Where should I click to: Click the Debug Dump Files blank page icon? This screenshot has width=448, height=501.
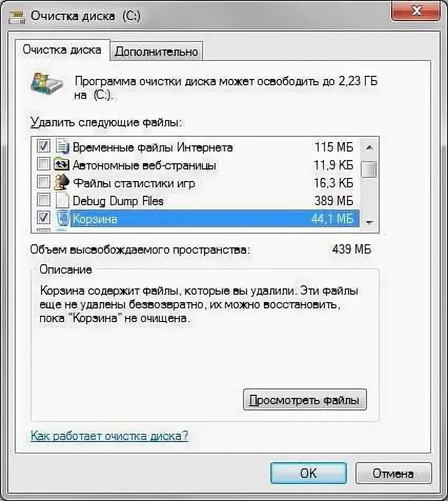click(x=62, y=201)
